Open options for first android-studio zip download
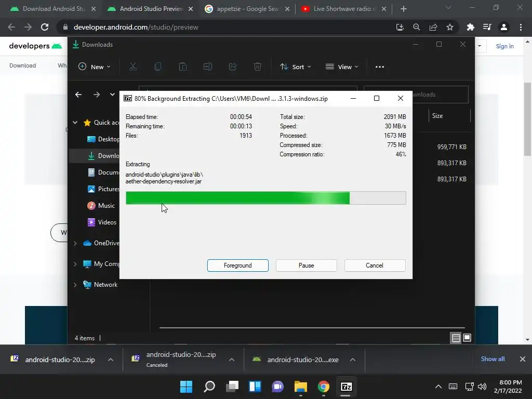This screenshot has width=532, height=399. pos(111,360)
